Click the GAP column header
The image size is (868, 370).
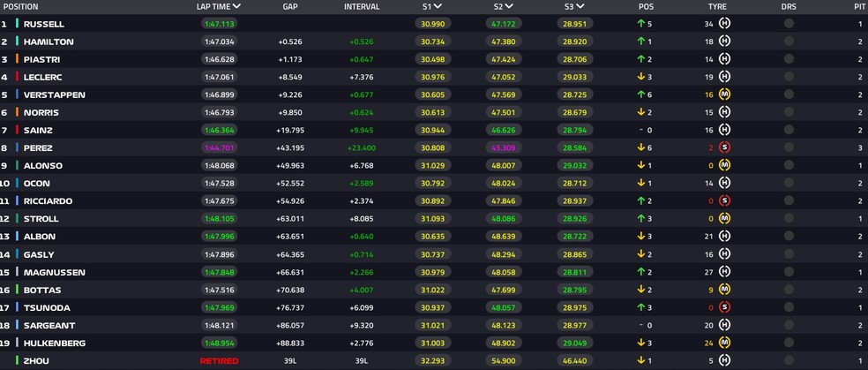pyautogui.click(x=290, y=7)
